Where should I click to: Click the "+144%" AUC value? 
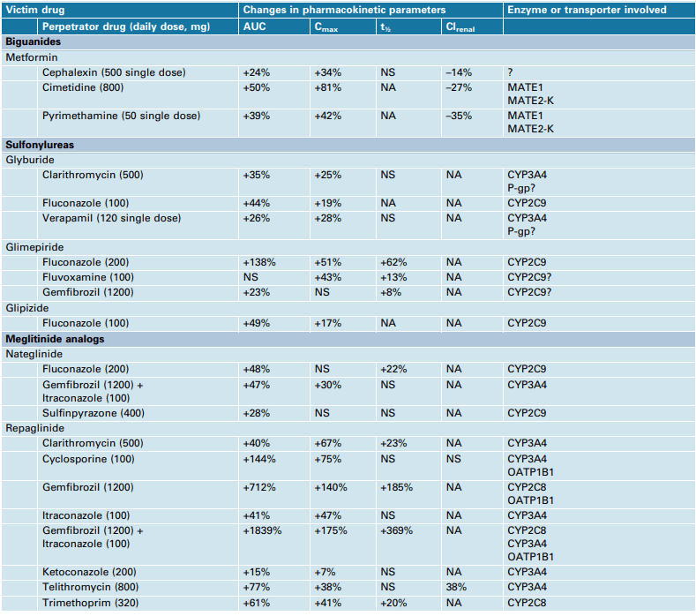coord(259,459)
